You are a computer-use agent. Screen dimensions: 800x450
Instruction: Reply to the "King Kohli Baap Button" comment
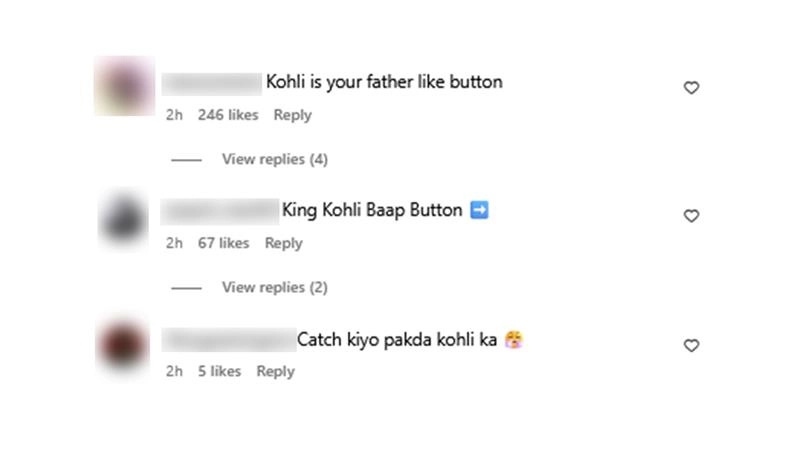point(283,243)
